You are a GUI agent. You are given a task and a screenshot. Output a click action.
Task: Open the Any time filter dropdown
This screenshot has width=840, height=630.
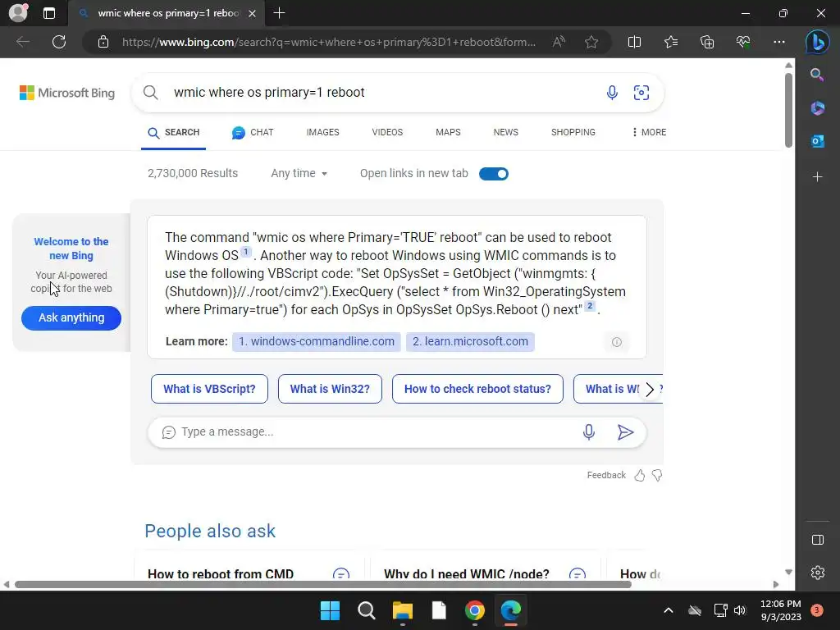(299, 174)
